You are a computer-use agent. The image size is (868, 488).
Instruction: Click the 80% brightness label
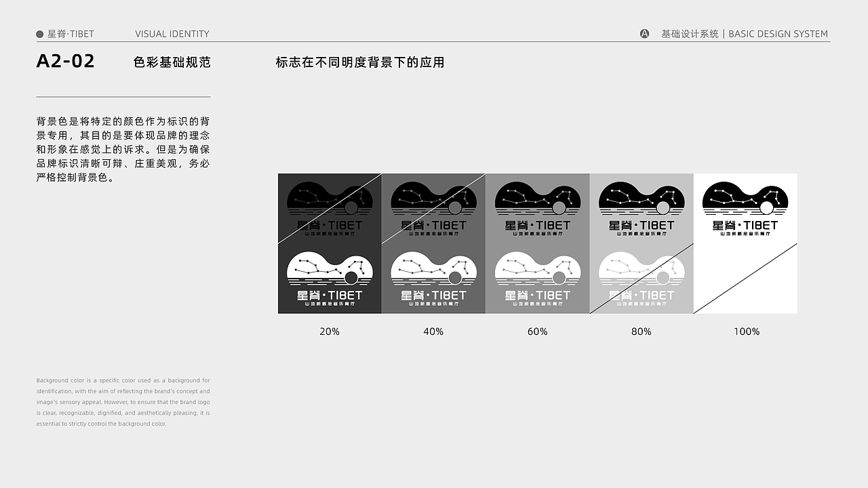point(642,331)
